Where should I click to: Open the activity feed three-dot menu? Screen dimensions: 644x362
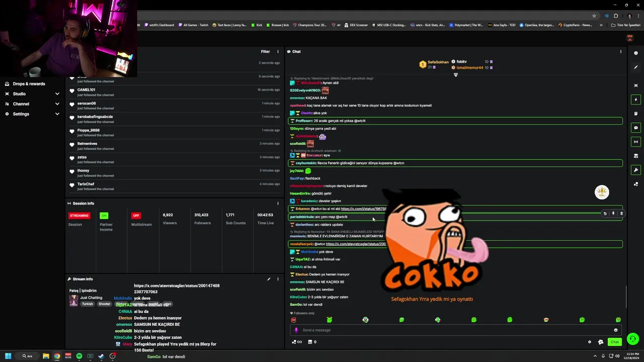[x=278, y=51]
